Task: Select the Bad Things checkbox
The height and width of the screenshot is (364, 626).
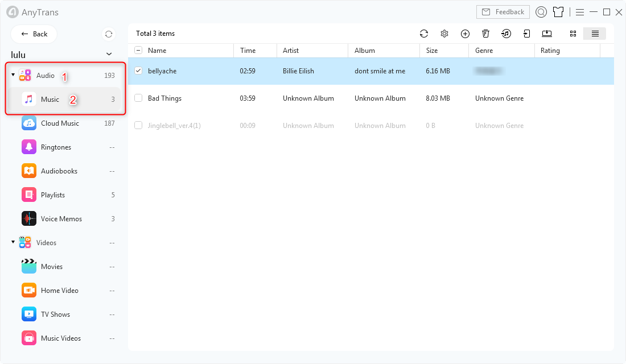Action: 138,98
